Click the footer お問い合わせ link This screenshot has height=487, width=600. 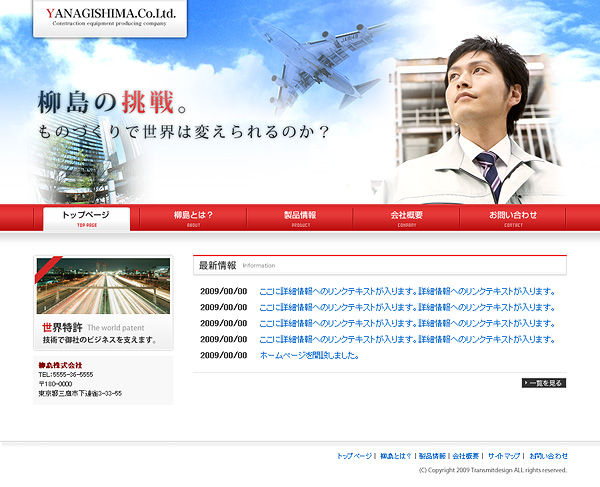548,456
